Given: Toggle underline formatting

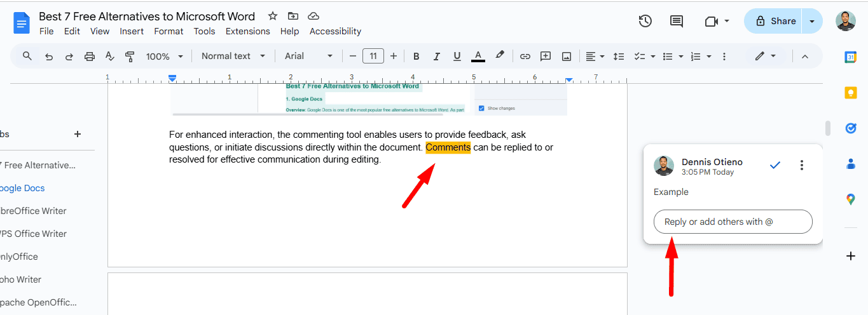Looking at the screenshot, I should coord(457,56).
